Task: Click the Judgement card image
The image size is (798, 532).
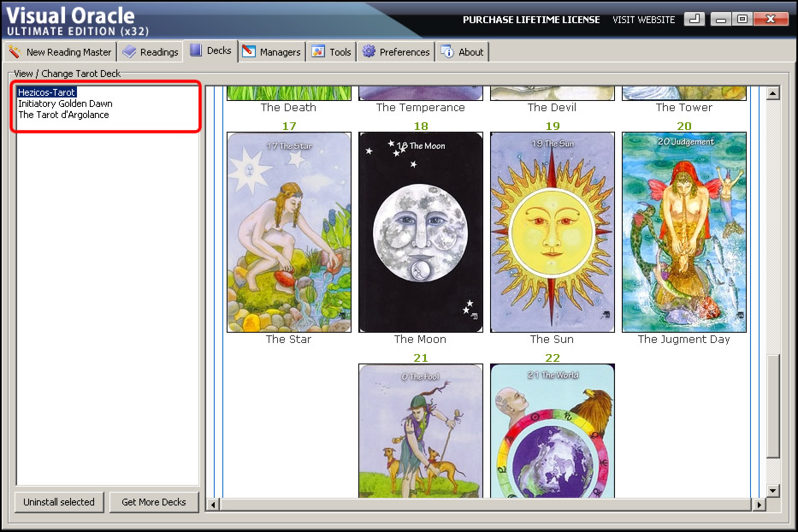Action: [x=684, y=232]
